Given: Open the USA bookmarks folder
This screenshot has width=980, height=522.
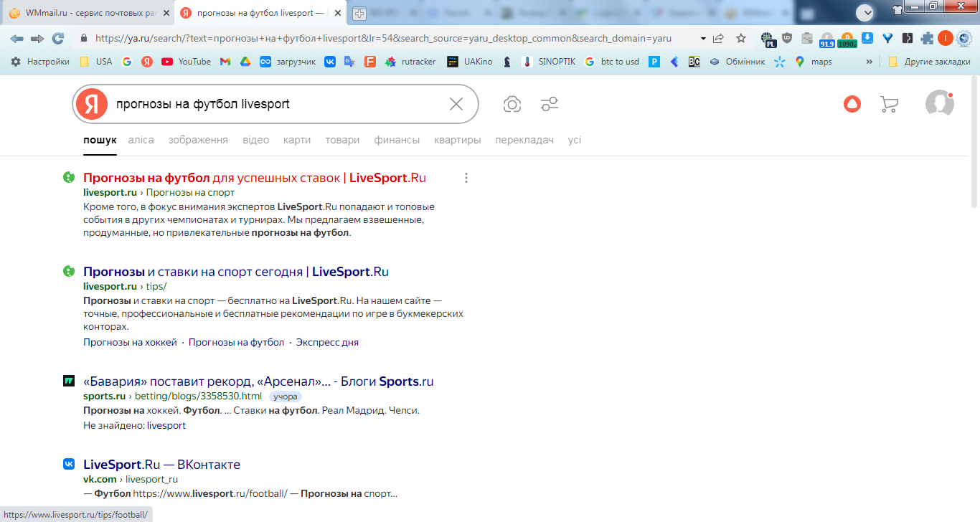Looking at the screenshot, I should tap(95, 62).
